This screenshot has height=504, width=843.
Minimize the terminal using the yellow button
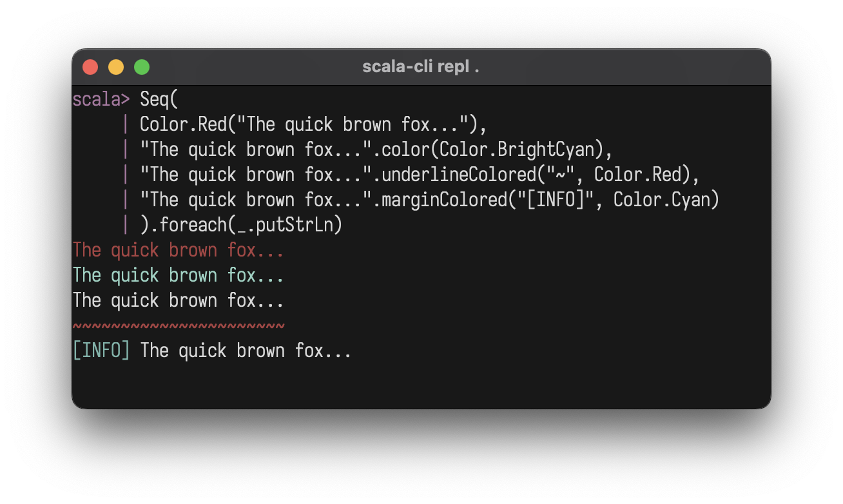[116, 67]
